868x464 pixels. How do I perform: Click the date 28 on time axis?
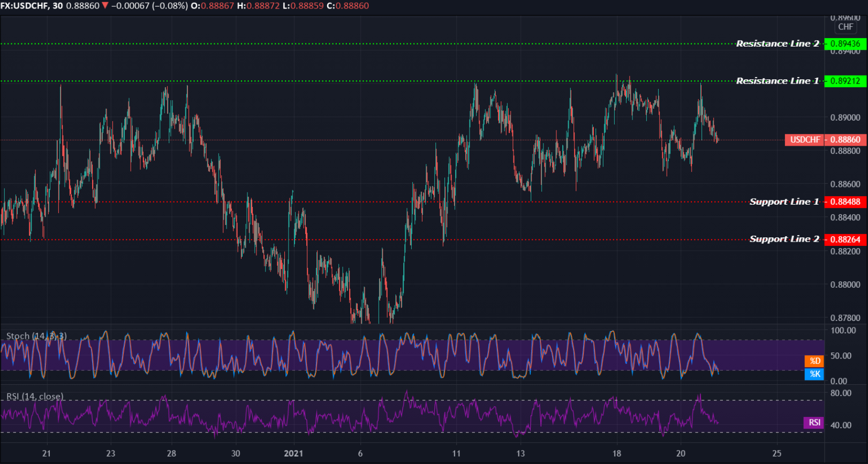[171, 453]
